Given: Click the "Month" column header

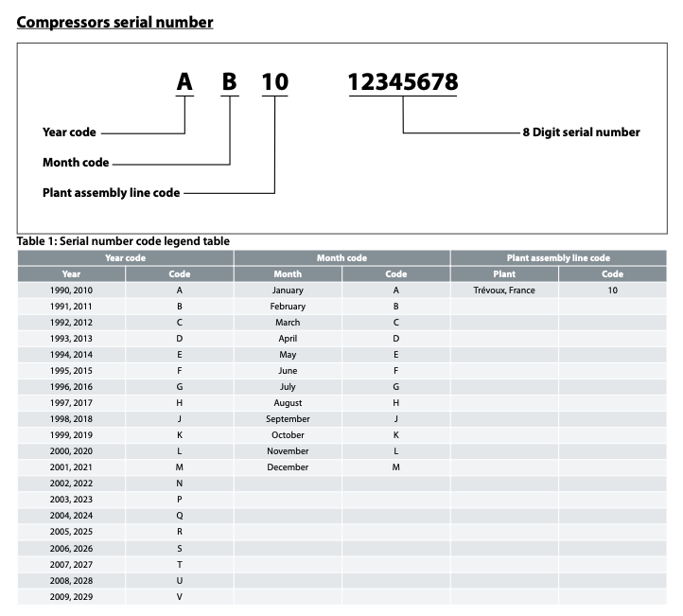Looking at the screenshot, I should coord(288,274).
